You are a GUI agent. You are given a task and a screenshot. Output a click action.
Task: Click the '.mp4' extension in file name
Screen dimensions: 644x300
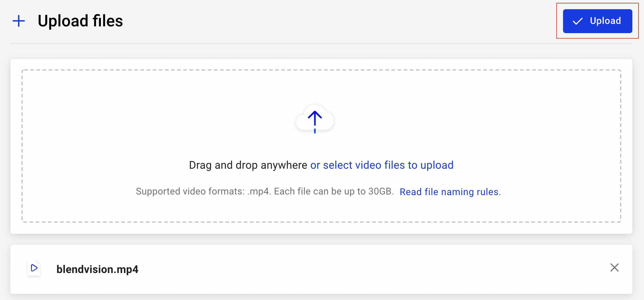126,269
